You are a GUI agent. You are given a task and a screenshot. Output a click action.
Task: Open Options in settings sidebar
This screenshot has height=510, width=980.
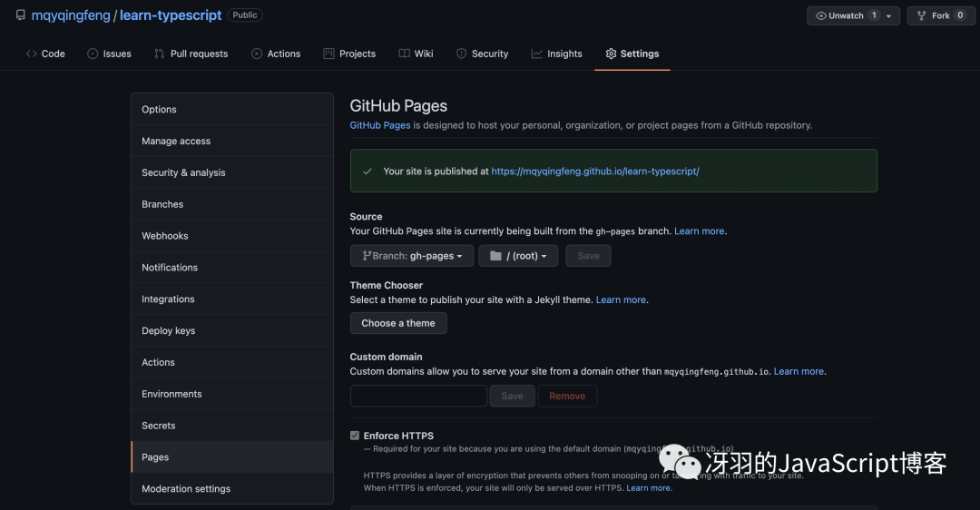click(232, 110)
